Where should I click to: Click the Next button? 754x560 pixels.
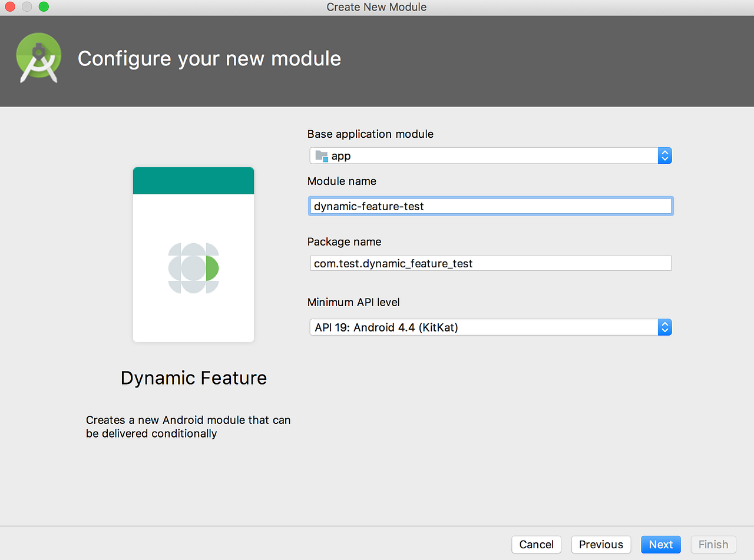660,544
